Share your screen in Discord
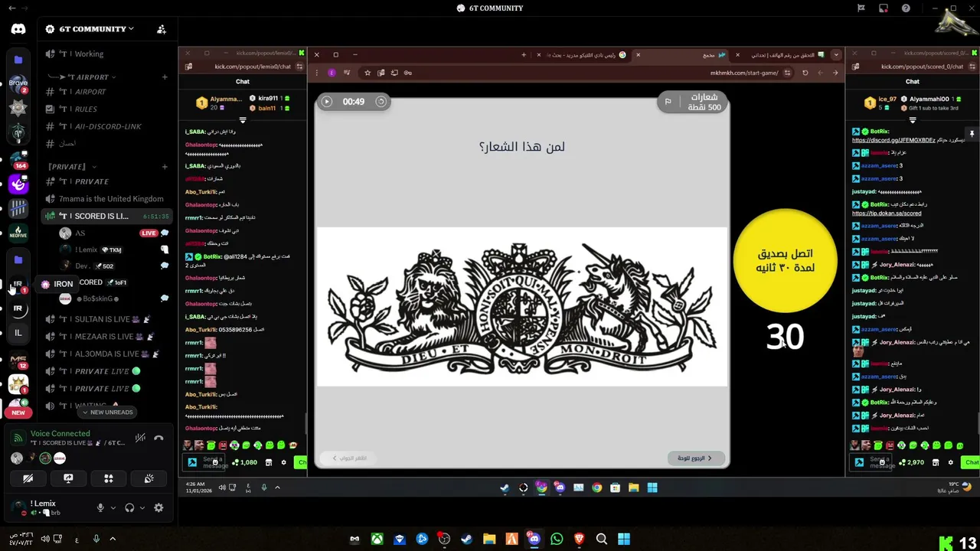The image size is (980, 551). click(x=68, y=478)
